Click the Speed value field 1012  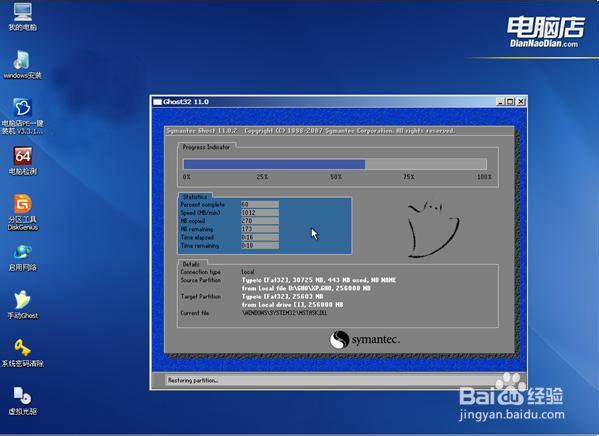coord(260,213)
